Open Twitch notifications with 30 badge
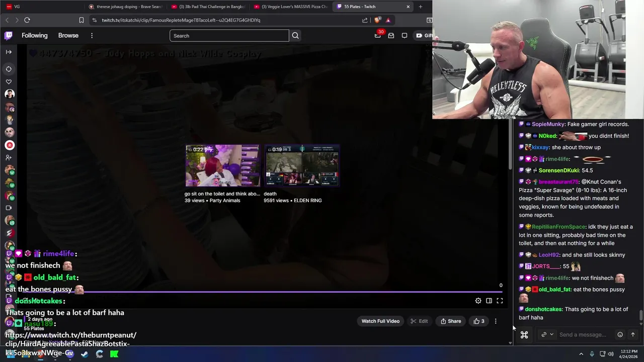Viewport: 644px width, 362px height. pos(378,35)
